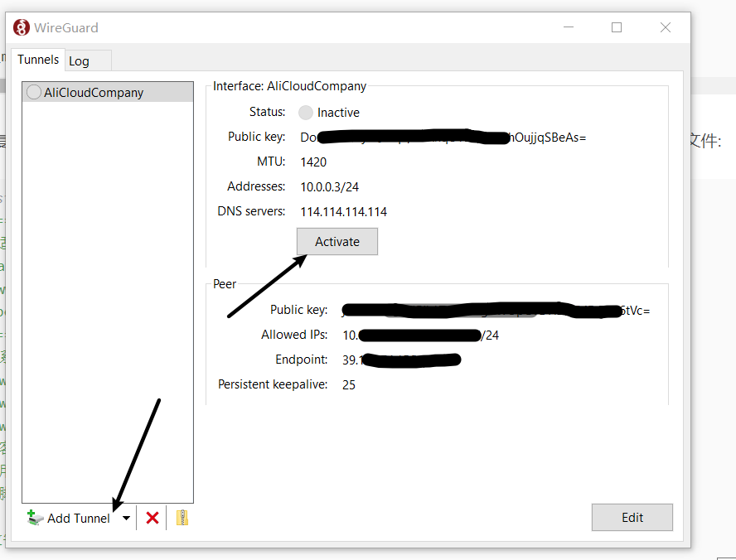
Task: Maximize the WireGuard window
Action: [617, 27]
